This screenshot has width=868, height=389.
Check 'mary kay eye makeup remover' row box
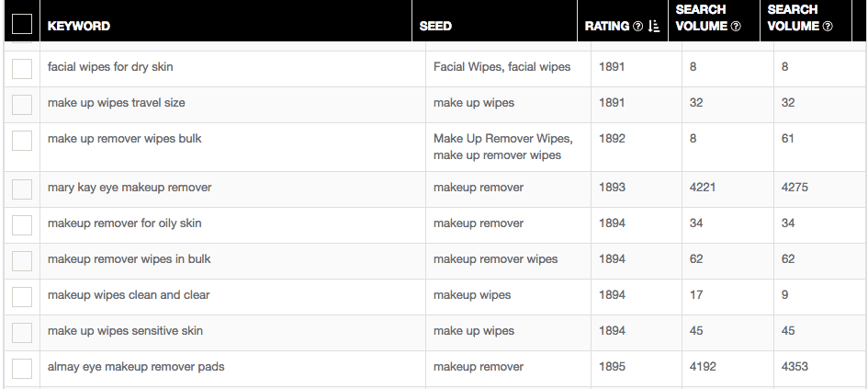click(x=22, y=189)
